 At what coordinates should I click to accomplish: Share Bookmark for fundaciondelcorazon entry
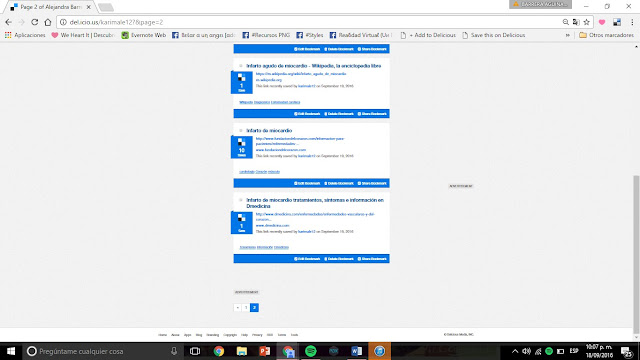tap(372, 183)
